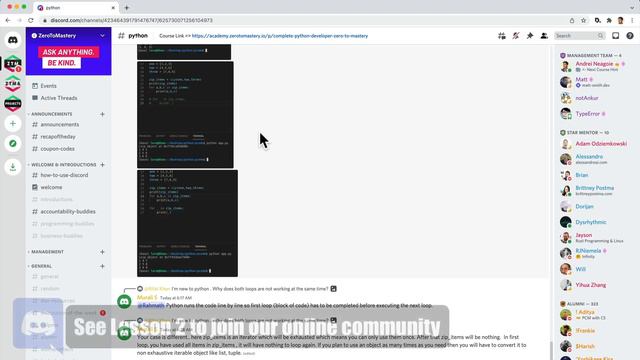Viewport: 640px width, 360px height.
Task: Expand the MANAGEMENT category
Action: click(x=47, y=252)
